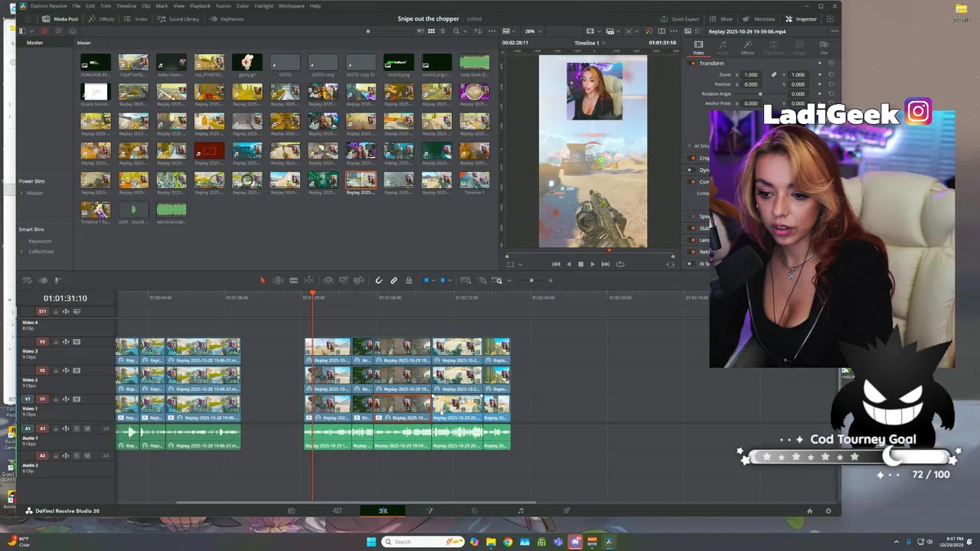Open Project Manager home icon
The width and height of the screenshot is (980, 551).
click(x=809, y=510)
